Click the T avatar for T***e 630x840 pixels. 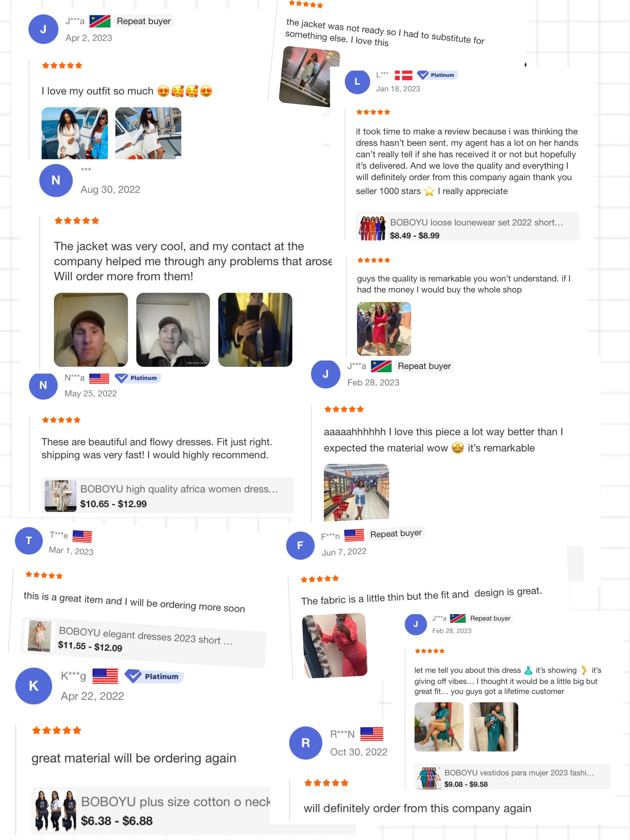point(29,540)
